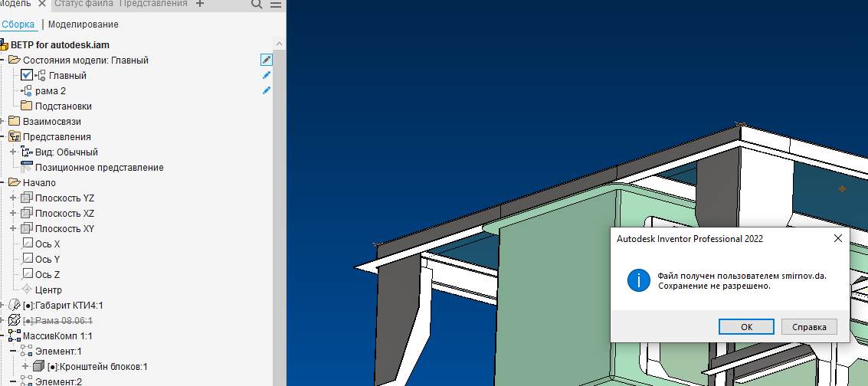Select the МассивКомп 1:1 pattern
The height and width of the screenshot is (386, 868).
pyautogui.click(x=57, y=336)
